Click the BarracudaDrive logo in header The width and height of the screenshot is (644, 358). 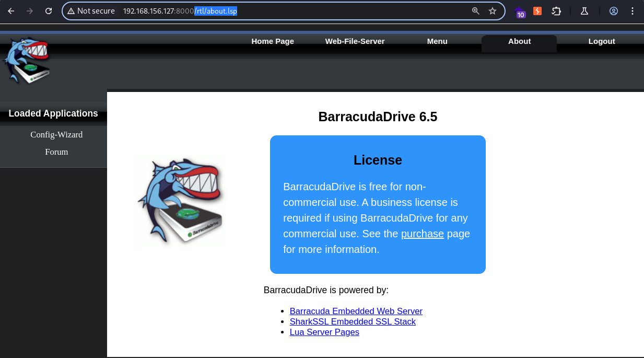[27, 60]
